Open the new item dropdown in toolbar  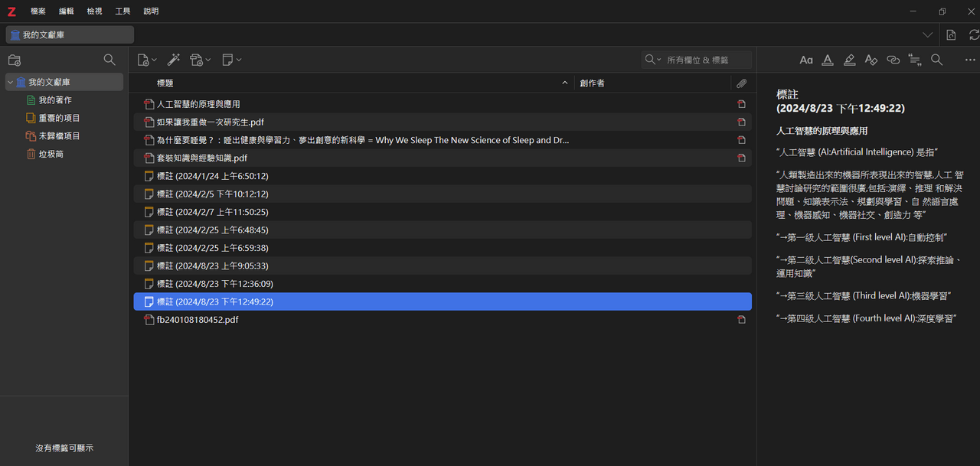pos(146,60)
